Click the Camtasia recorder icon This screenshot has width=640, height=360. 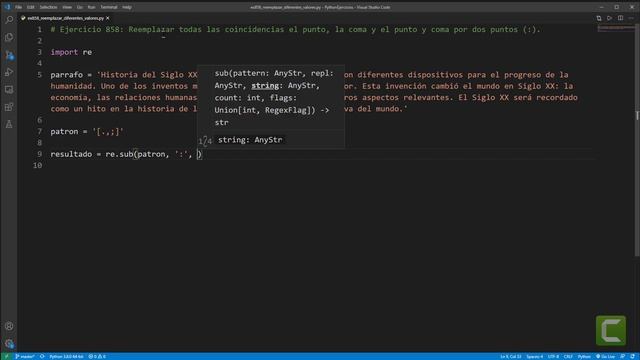pyautogui.click(x=611, y=330)
